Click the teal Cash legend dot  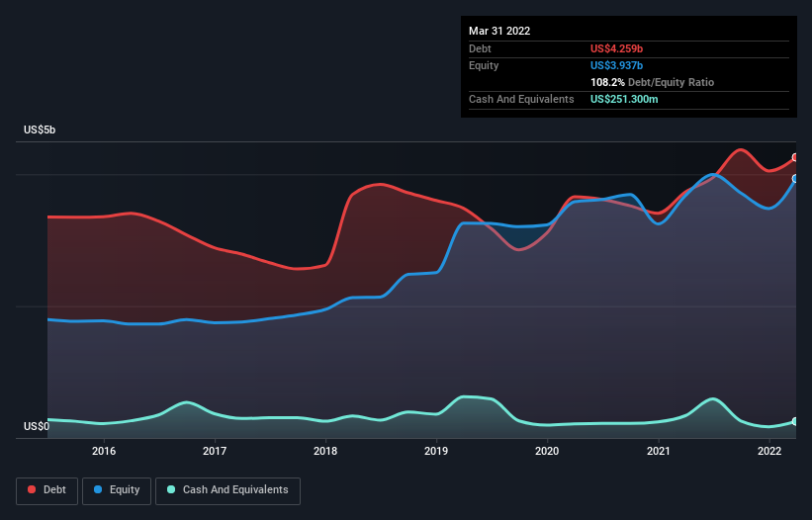pos(171,489)
